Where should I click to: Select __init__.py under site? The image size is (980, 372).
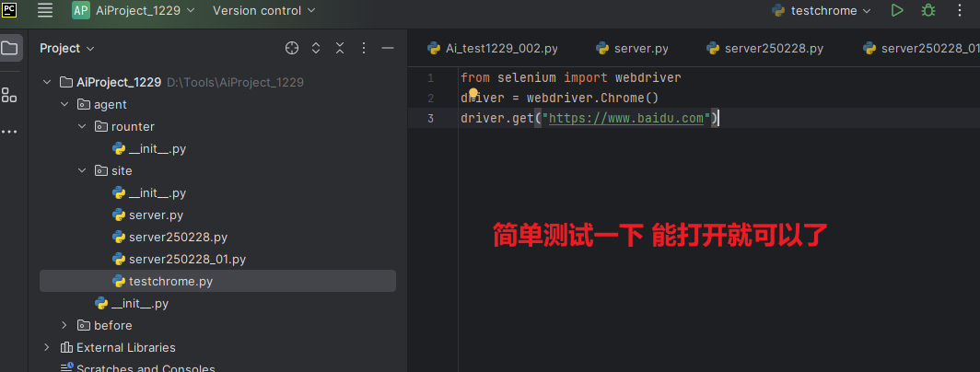tap(217, 192)
